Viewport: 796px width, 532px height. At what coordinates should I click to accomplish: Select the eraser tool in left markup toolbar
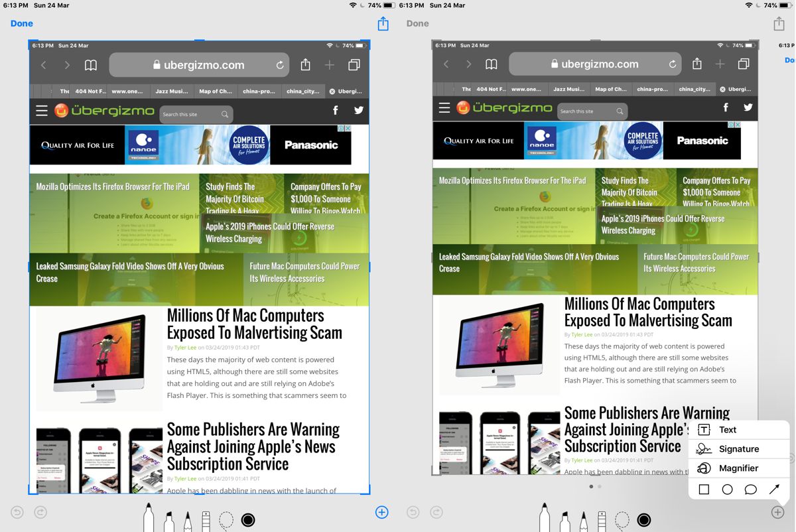(x=206, y=521)
